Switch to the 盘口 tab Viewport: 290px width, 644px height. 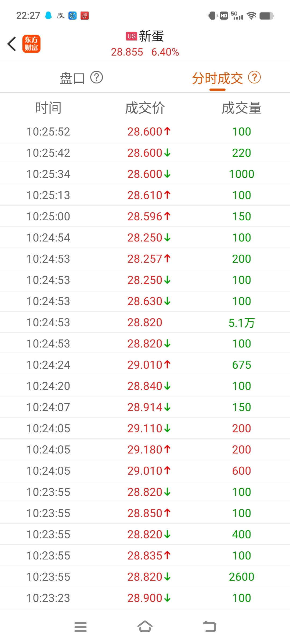pyautogui.click(x=72, y=78)
